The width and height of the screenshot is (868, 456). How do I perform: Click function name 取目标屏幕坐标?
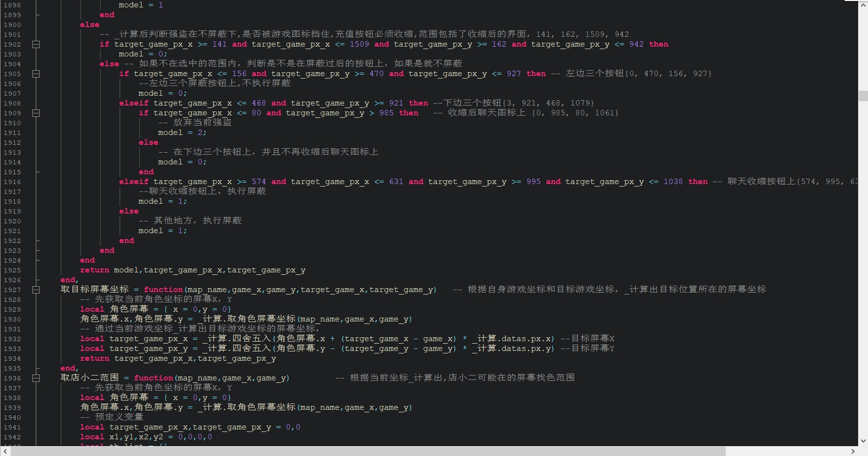[95, 290]
